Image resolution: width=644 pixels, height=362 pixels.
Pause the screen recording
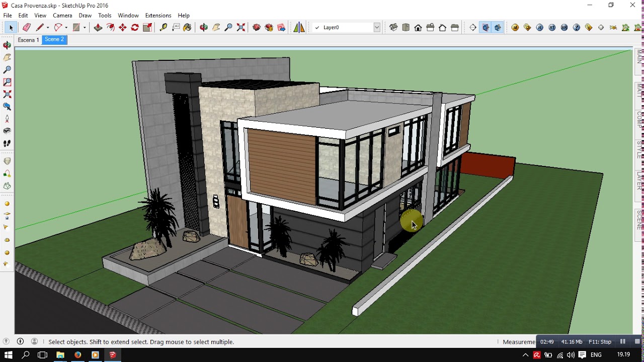[623, 341]
